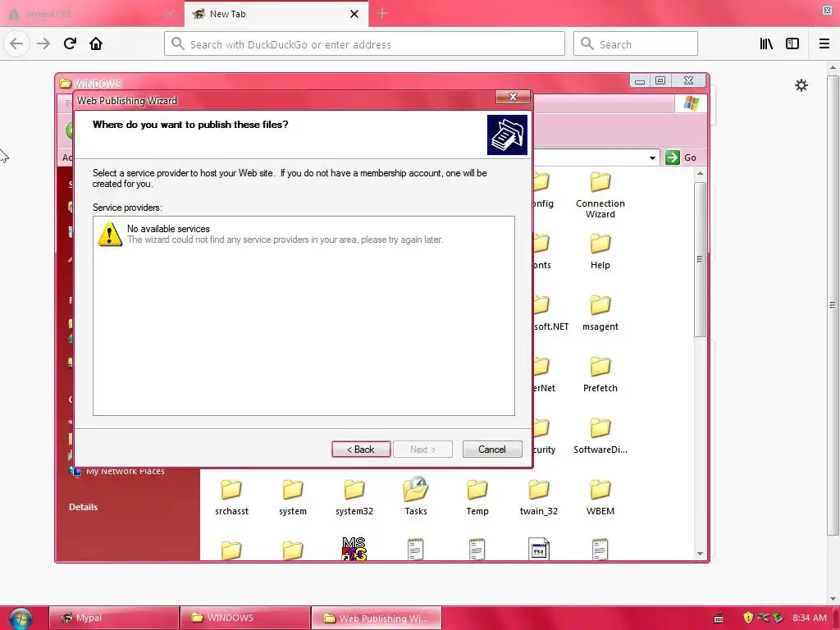Open My Network Places link
The width and height of the screenshot is (840, 630).
pos(125,472)
